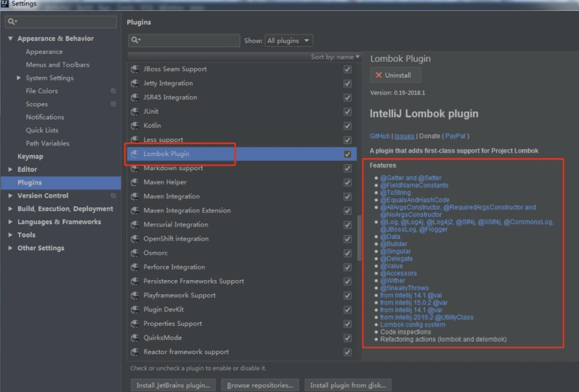Click the OpenShift integration plugin icon

point(135,239)
